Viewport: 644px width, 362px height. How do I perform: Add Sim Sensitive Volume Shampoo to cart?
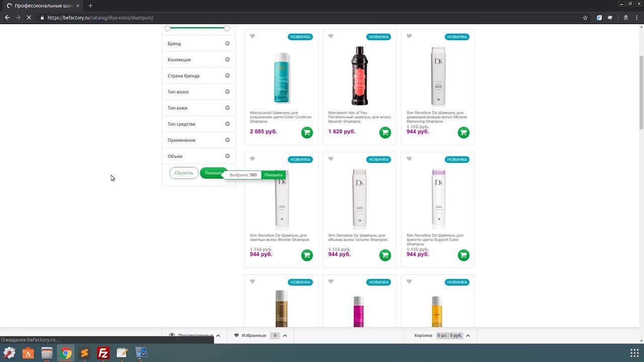[385, 255]
